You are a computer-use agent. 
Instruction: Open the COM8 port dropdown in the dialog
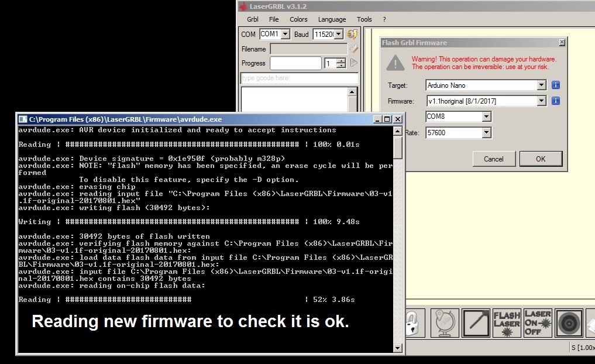click(487, 116)
